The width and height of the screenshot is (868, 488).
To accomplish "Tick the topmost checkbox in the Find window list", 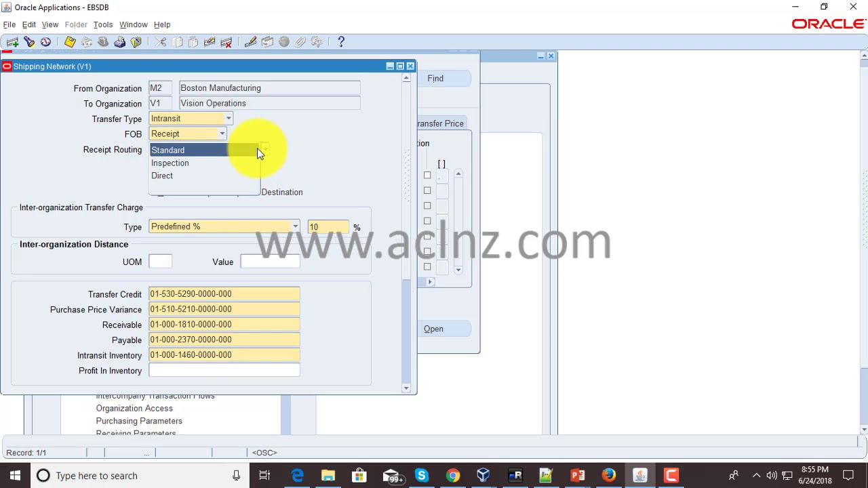I will (x=427, y=175).
